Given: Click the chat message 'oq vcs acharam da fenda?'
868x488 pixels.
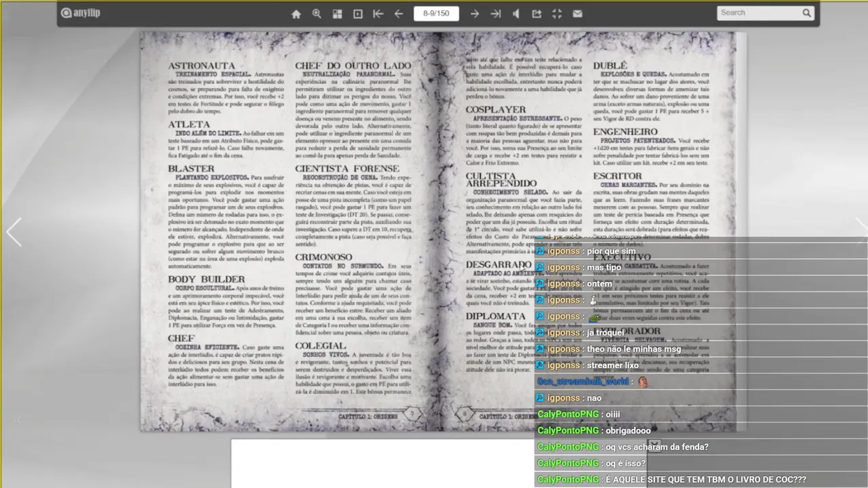Looking at the screenshot, I should click(657, 447).
